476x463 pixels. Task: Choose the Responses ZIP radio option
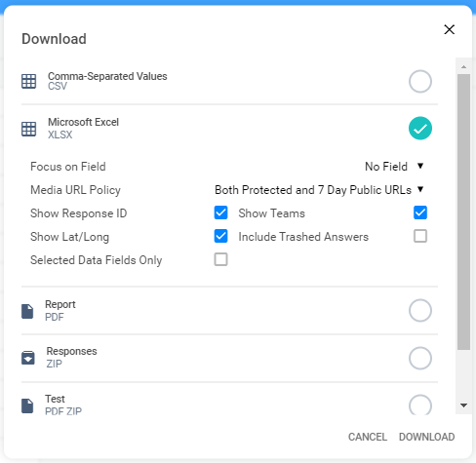click(x=420, y=358)
